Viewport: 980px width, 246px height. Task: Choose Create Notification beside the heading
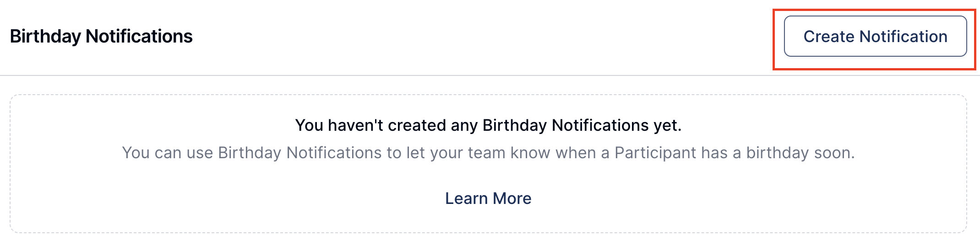click(875, 37)
